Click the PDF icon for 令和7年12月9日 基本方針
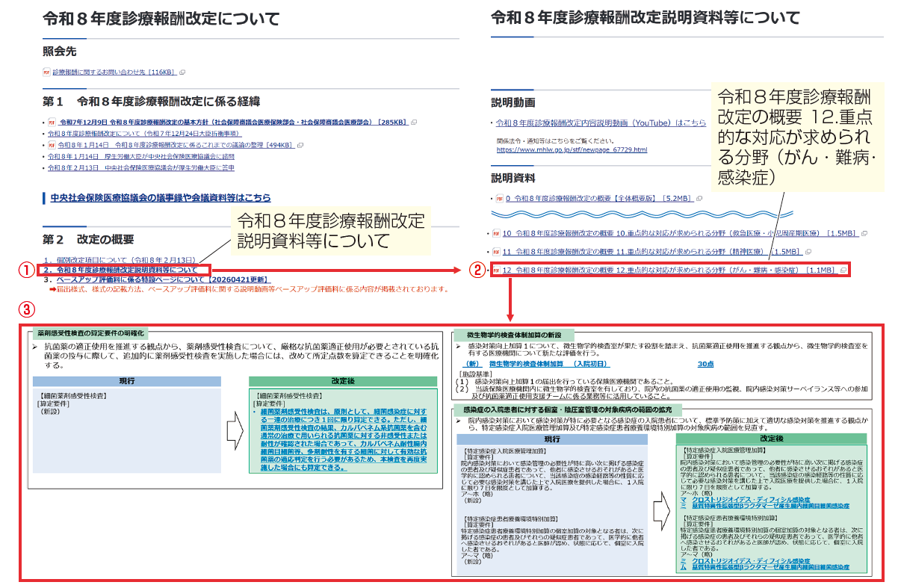This screenshot has height=588, width=901. (x=52, y=121)
